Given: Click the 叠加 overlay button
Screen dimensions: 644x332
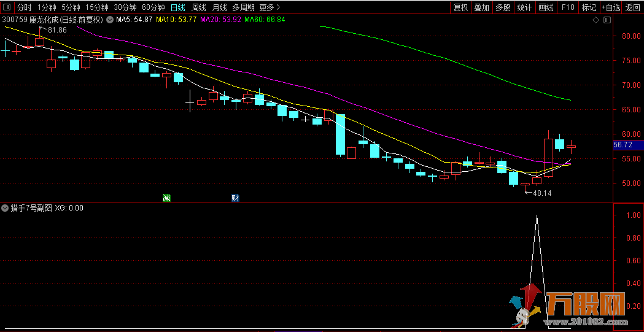Looking at the screenshot, I should coord(482,7).
